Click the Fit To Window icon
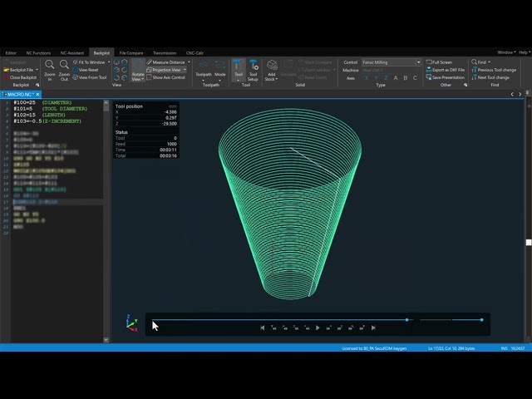 coord(76,62)
